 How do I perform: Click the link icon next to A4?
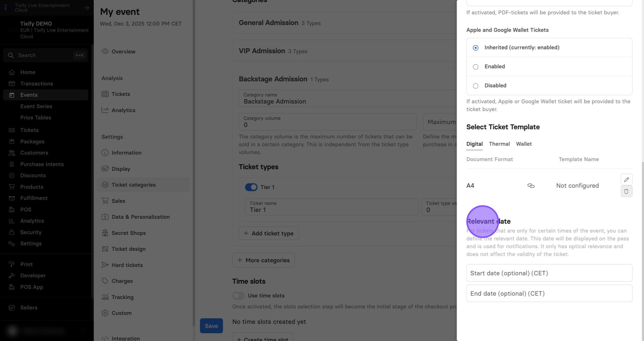pyautogui.click(x=531, y=186)
